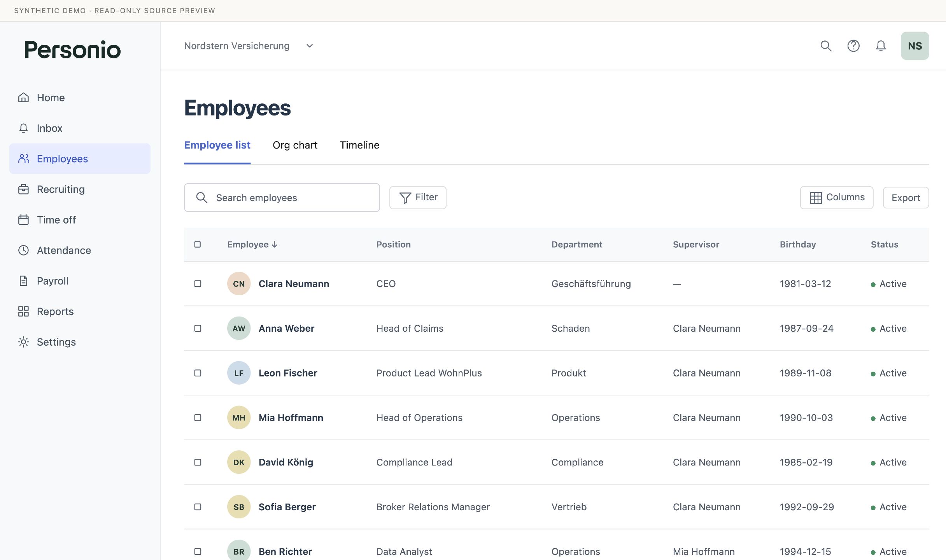Tick the select-all checkbox in table header
This screenshot has height=560, width=946.
tap(198, 244)
